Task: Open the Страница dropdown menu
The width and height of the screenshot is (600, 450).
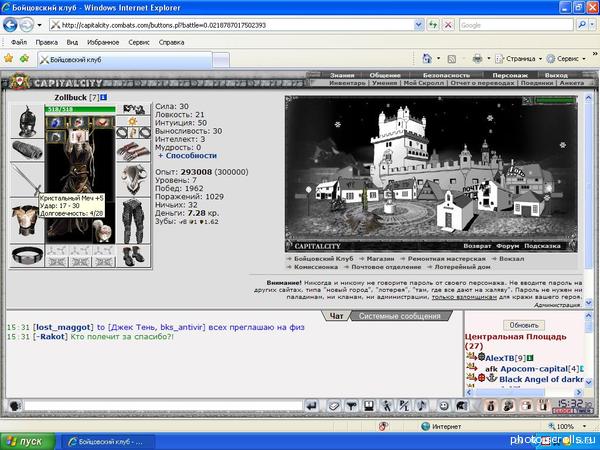Action: click(x=519, y=59)
